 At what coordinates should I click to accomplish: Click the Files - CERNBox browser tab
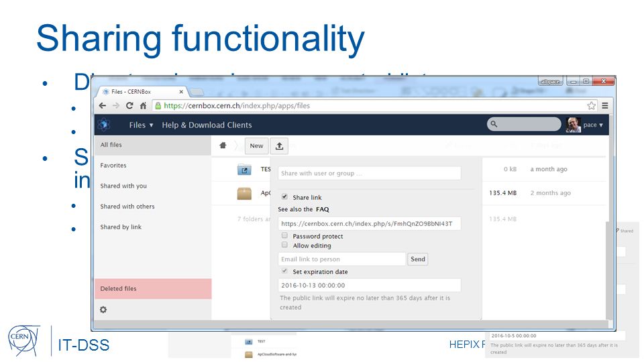142,92
